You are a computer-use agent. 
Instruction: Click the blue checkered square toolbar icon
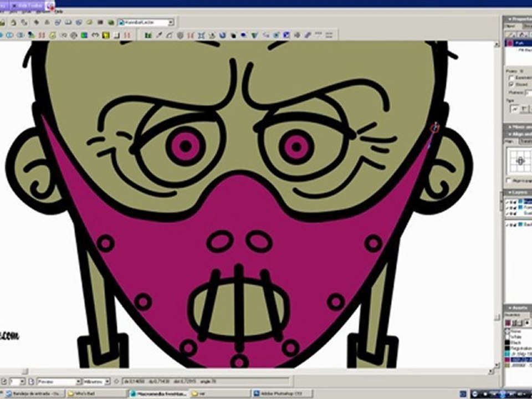click(287, 35)
